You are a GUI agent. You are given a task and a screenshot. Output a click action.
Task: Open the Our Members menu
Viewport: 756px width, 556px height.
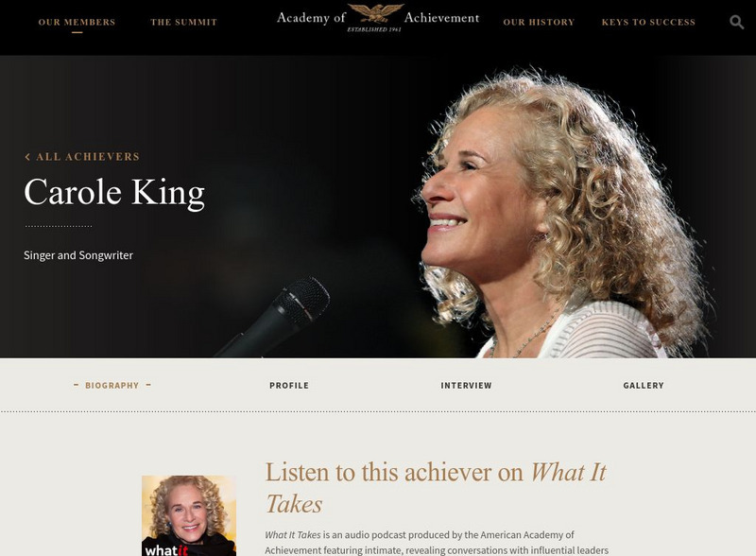(77, 22)
